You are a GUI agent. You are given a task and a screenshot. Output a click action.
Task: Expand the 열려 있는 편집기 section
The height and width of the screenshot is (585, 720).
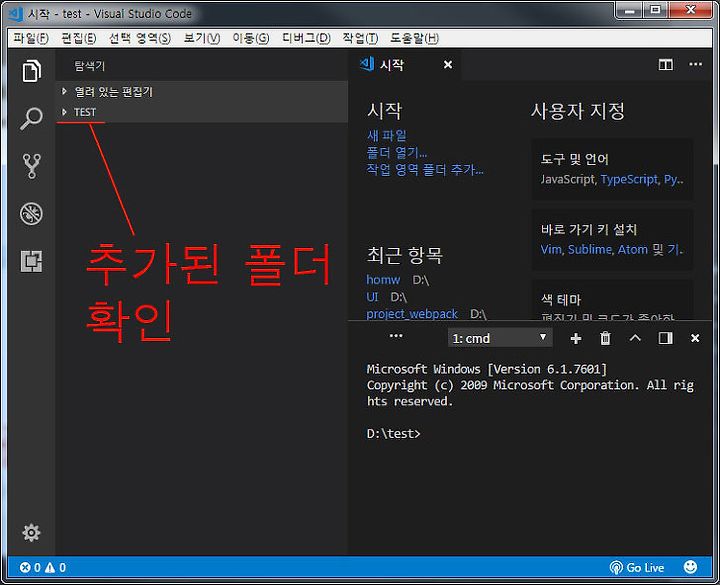pyautogui.click(x=202, y=92)
